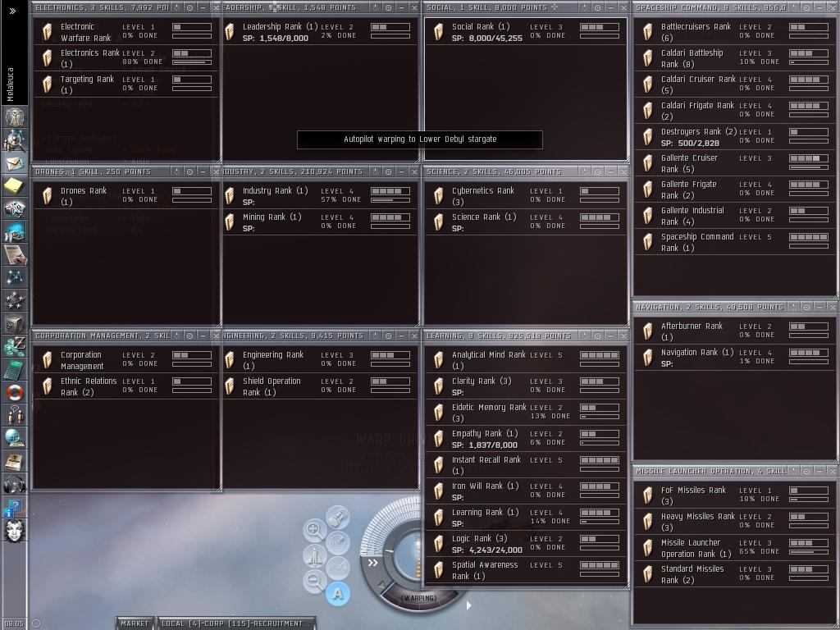Open the wallet coins icon
Viewport: 840px width, 630px height.
pos(15,347)
